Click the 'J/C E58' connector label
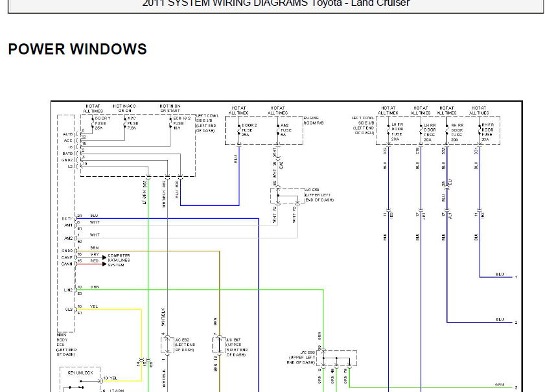 tap(308, 352)
